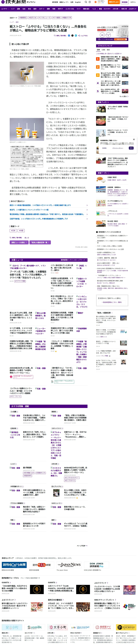138x644 pixels.
Task: Click the 新規登録 button
Action: point(124,2)
